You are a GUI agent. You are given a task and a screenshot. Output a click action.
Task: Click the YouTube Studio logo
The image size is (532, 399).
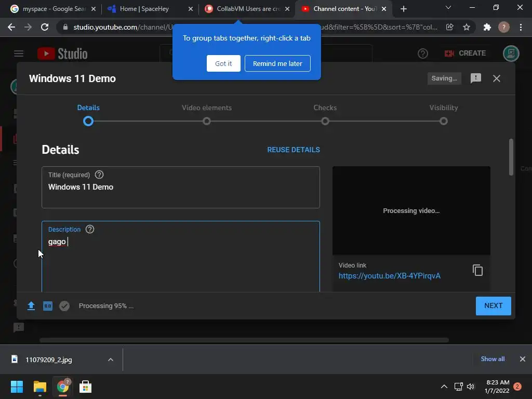pyautogui.click(x=62, y=54)
